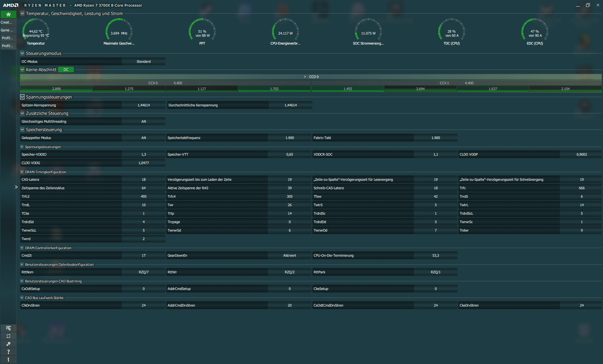Image resolution: width=603 pixels, height=364 pixels.
Task: Click Speichertaktfrequenz value 1.900
Action: pyautogui.click(x=290, y=138)
